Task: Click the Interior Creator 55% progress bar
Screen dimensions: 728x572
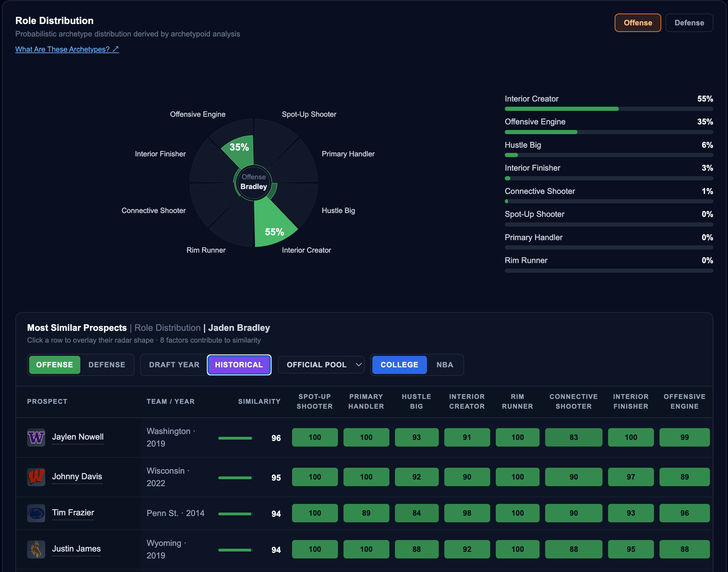Action: [x=609, y=109]
